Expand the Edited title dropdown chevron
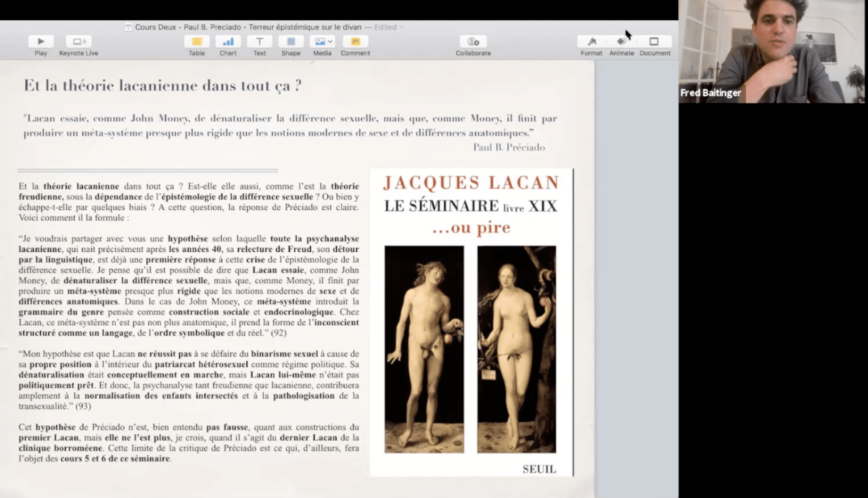Image resolution: width=868 pixels, height=498 pixels. (x=401, y=27)
